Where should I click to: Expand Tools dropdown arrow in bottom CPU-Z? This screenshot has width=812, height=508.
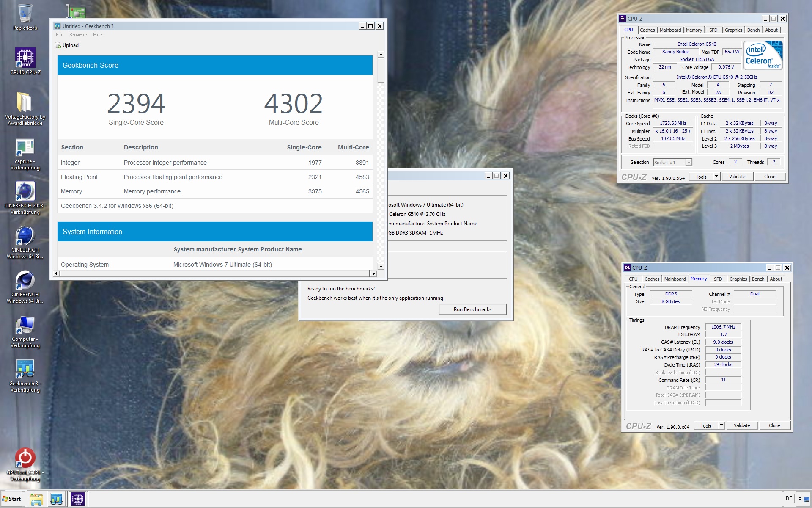[x=721, y=425]
